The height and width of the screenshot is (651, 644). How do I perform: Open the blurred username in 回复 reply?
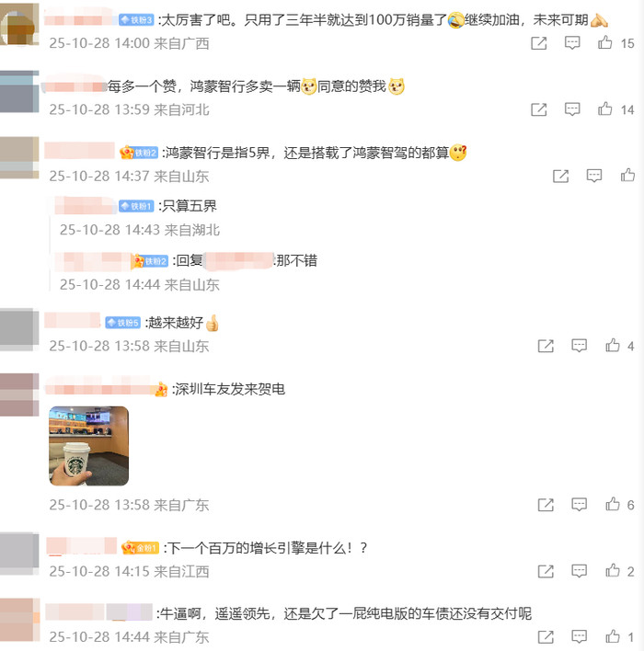238,261
